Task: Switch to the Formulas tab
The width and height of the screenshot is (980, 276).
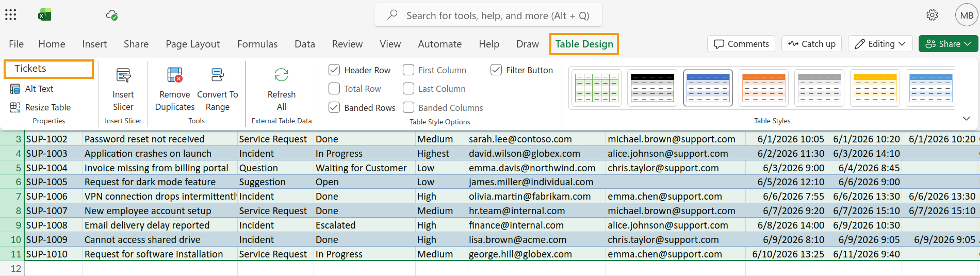Action: 257,44
